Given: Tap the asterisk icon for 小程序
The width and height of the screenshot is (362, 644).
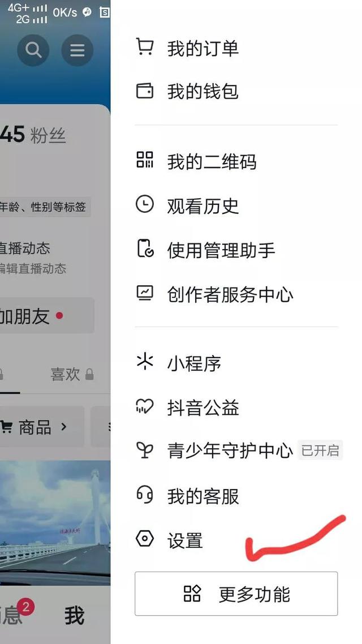Looking at the screenshot, I should [x=144, y=362].
